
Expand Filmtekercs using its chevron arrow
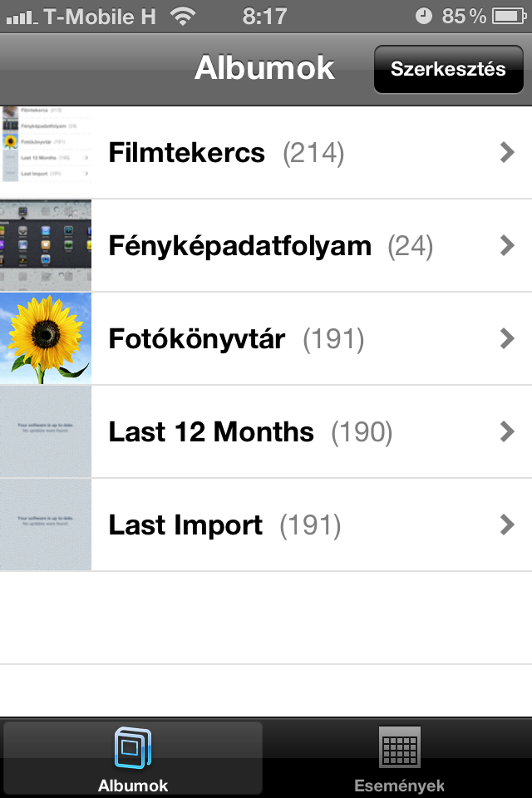click(507, 152)
